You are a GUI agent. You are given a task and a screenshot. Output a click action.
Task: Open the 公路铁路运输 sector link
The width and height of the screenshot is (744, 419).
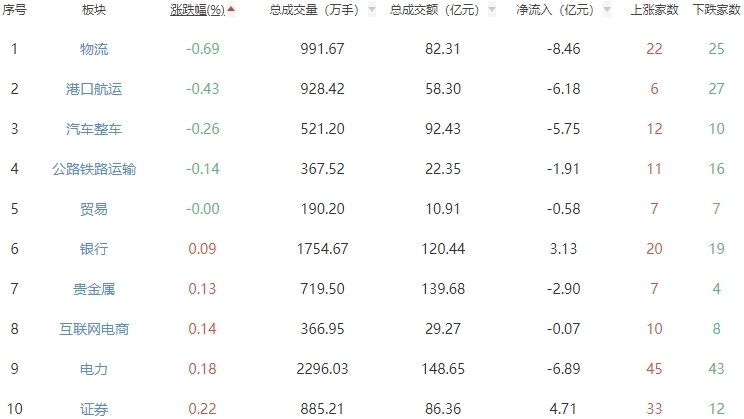[x=94, y=169]
